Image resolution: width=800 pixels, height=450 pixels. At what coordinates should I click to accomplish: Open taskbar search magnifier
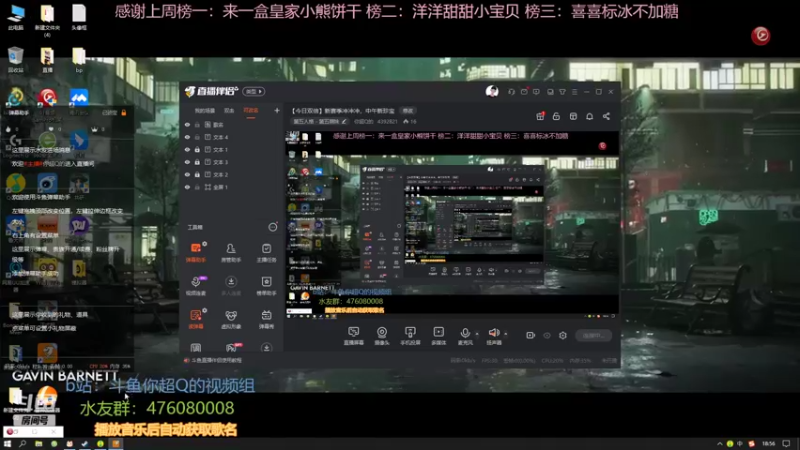click(x=22, y=444)
